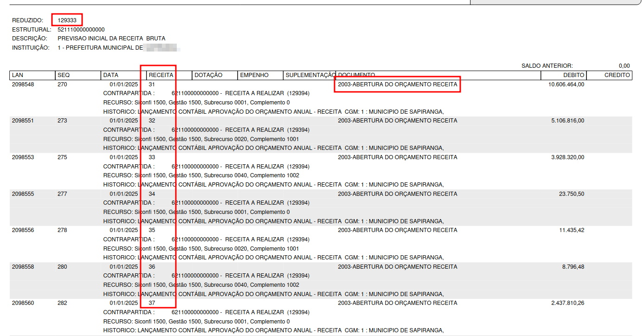Click the LAN column header

click(x=18, y=75)
